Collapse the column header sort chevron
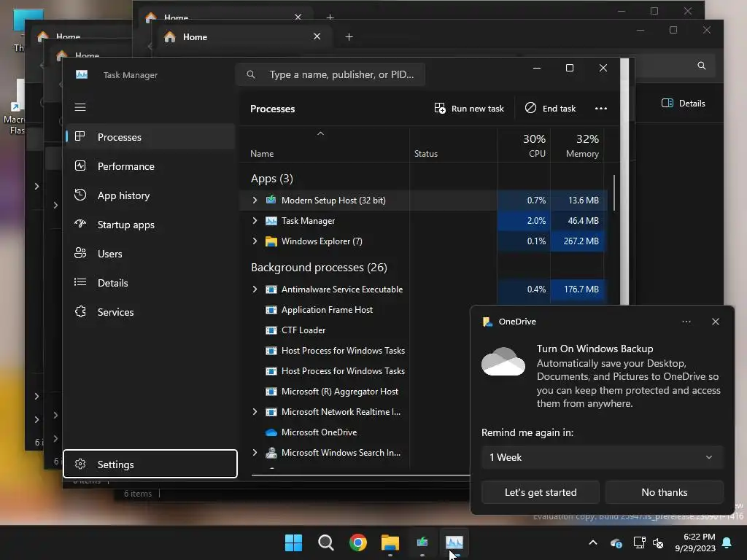Image resolution: width=747 pixels, height=560 pixels. click(x=321, y=134)
